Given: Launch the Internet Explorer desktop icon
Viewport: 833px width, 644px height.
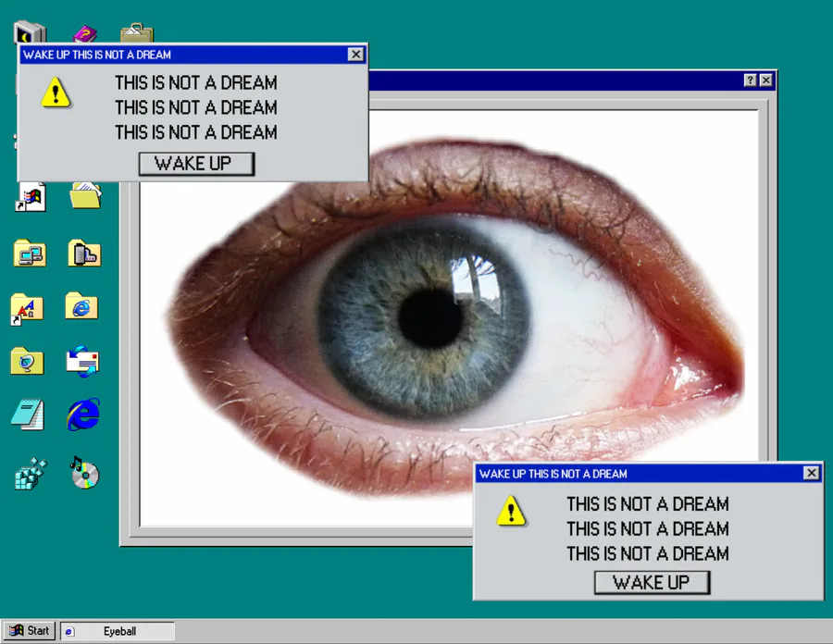Looking at the screenshot, I should (83, 415).
